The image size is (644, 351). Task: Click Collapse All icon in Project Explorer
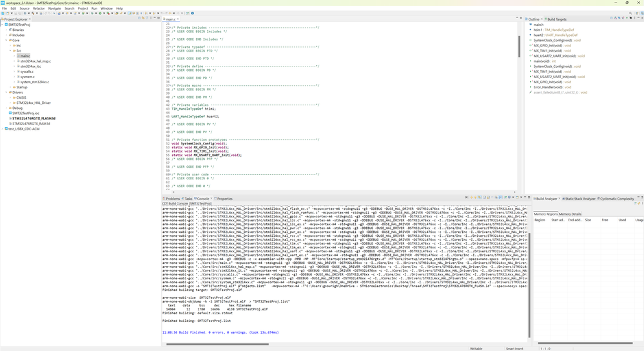pos(139,18)
